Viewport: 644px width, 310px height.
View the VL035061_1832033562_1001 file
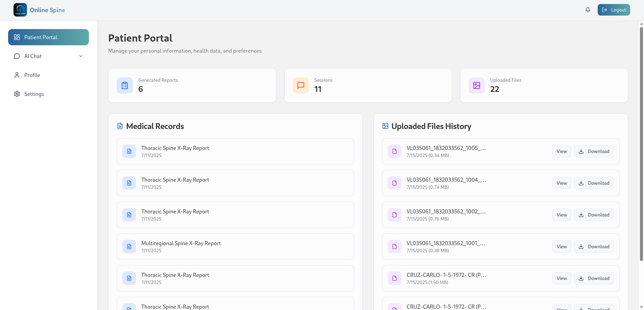pos(562,247)
